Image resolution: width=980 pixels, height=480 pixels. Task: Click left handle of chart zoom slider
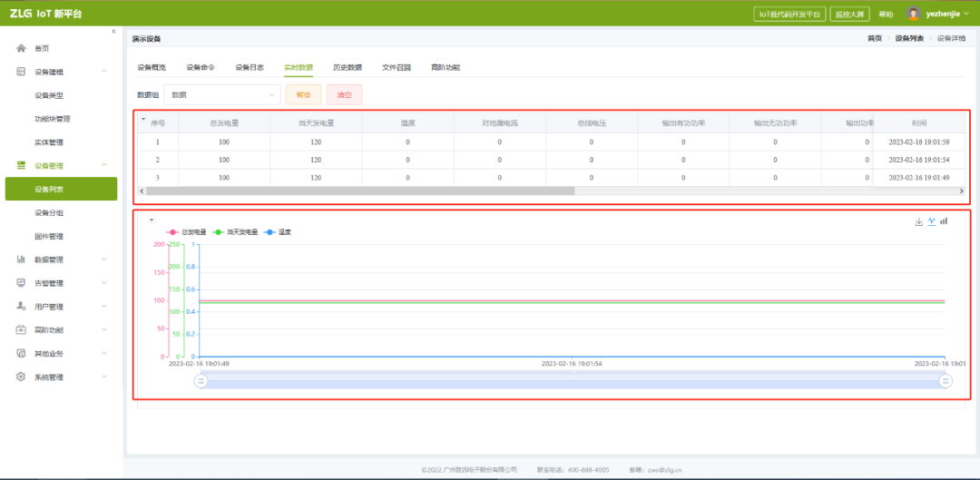click(x=201, y=382)
